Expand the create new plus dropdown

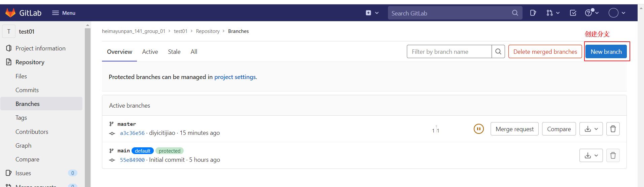click(x=372, y=13)
